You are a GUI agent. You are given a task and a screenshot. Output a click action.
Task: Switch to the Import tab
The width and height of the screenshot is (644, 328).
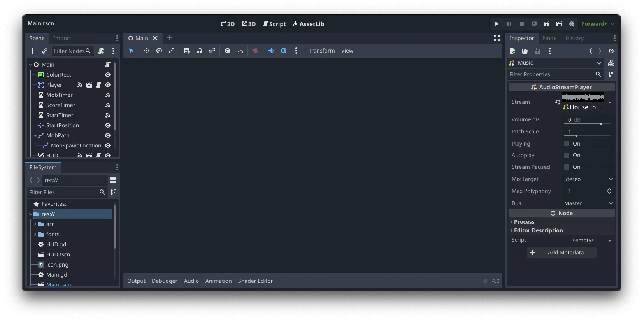pyautogui.click(x=62, y=38)
